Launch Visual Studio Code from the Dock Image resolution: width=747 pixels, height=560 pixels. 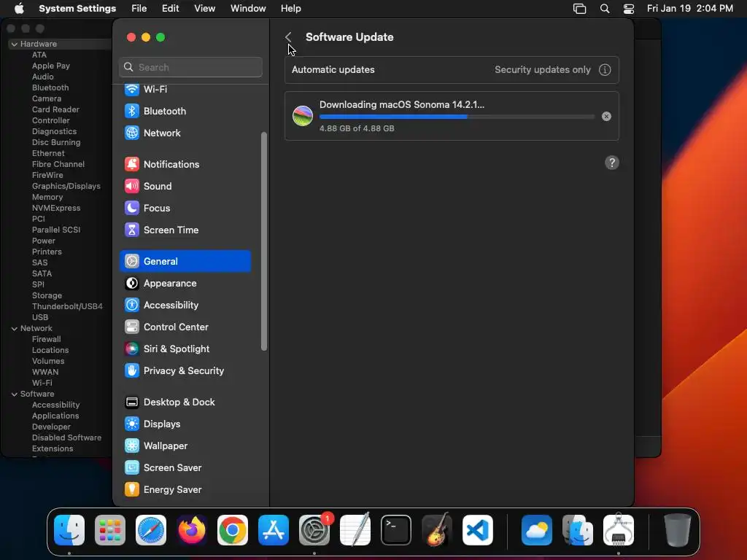coord(477,530)
